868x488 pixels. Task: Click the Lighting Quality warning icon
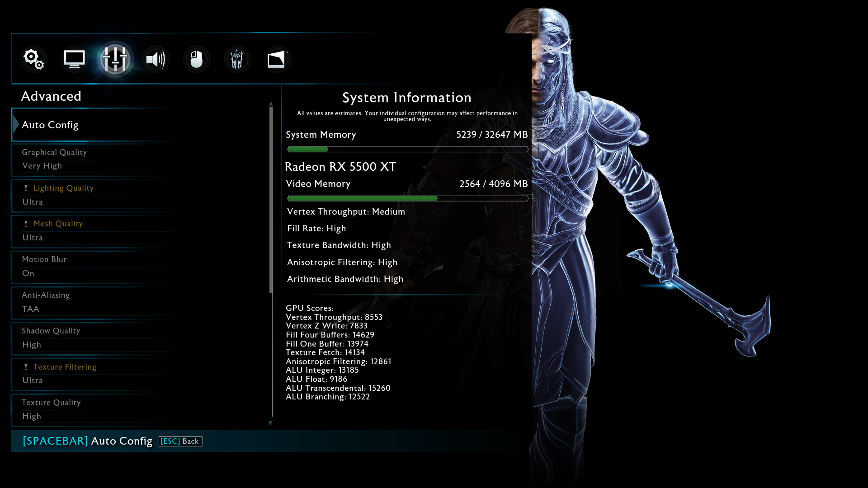(x=26, y=188)
